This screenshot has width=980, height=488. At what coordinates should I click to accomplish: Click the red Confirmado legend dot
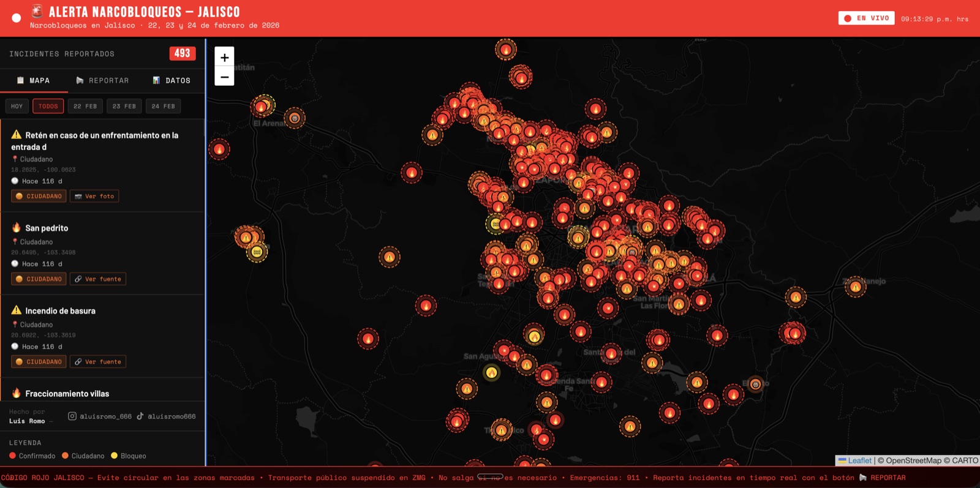[12, 455]
